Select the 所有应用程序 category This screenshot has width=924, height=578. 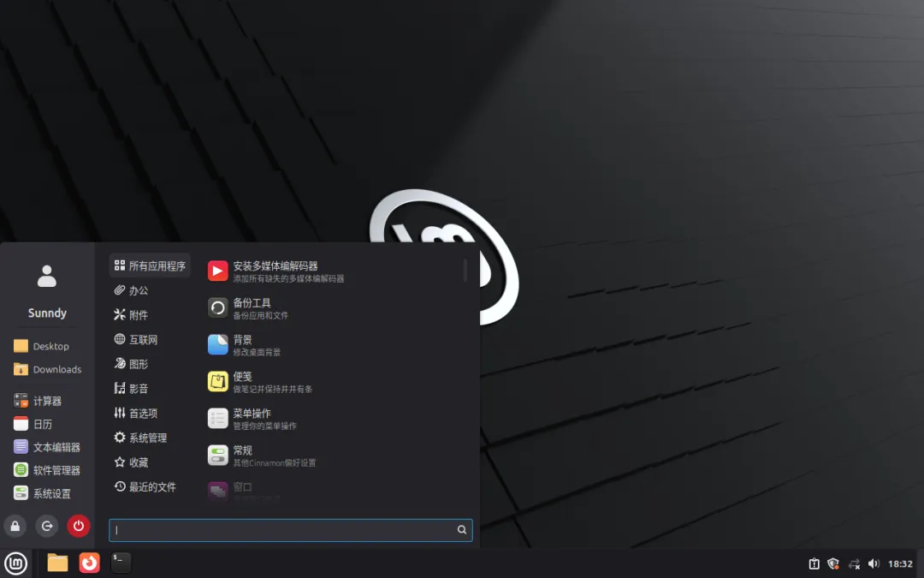point(150,265)
